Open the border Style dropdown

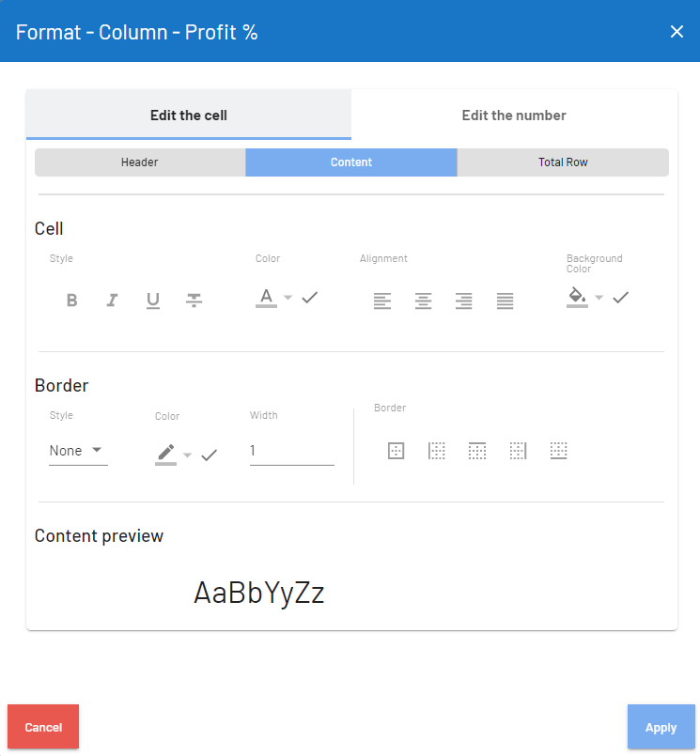78,451
